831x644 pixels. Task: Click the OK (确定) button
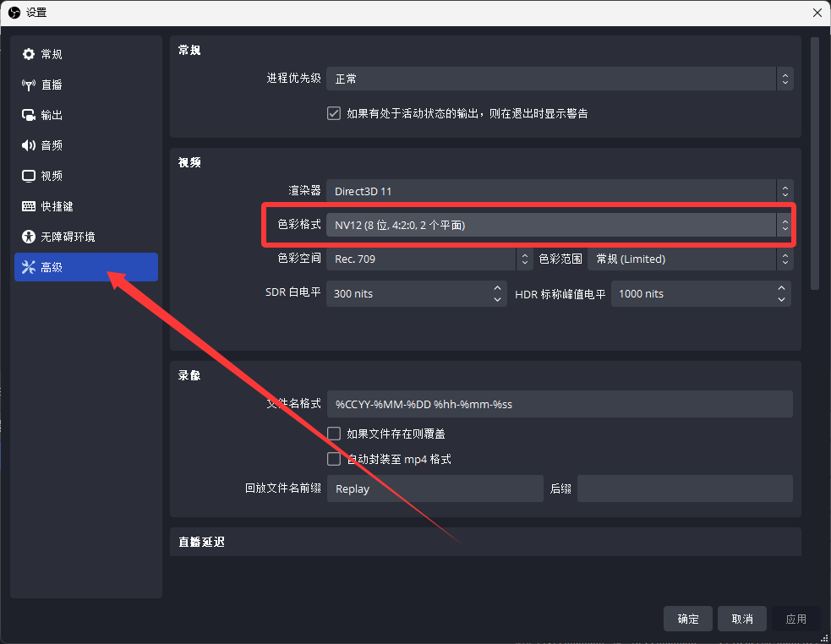coord(688,619)
